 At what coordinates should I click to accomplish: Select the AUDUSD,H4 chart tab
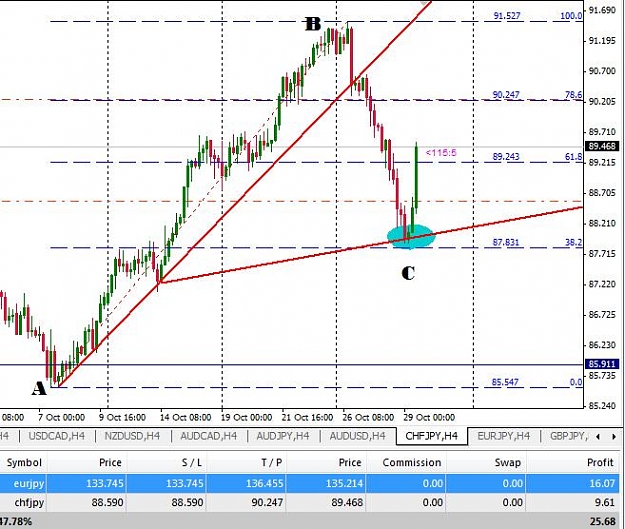[x=358, y=436]
